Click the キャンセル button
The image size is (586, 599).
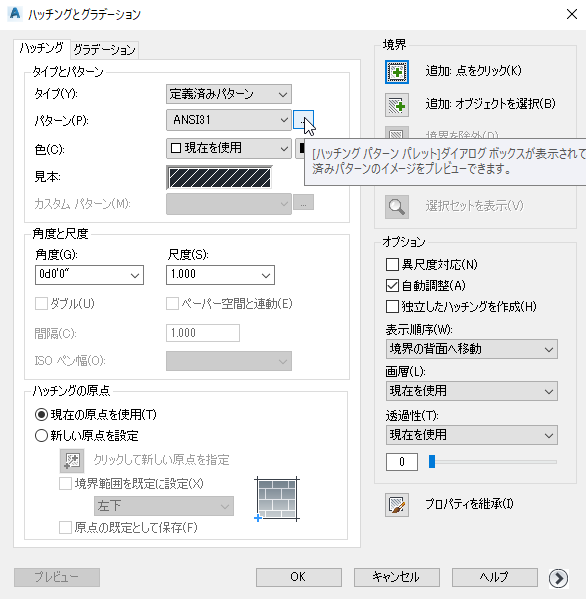pos(397,577)
